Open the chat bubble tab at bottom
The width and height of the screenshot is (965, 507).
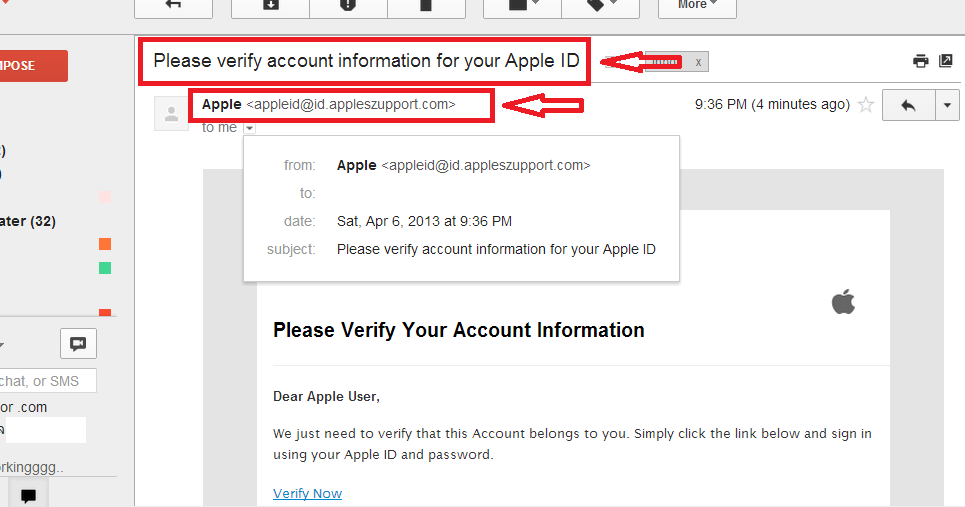tap(28, 495)
